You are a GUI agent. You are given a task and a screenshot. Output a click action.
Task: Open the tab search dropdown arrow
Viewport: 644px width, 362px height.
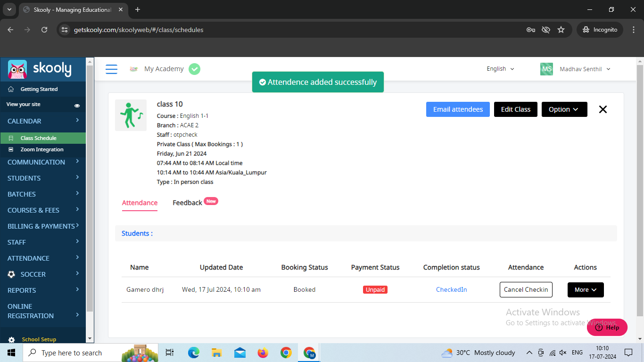[9, 9]
